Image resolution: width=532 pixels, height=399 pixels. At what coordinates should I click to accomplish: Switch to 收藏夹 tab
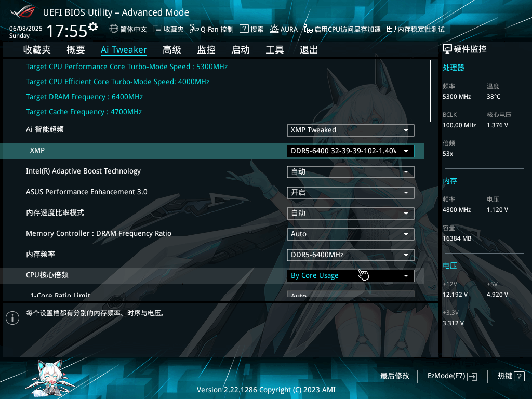[37, 50]
